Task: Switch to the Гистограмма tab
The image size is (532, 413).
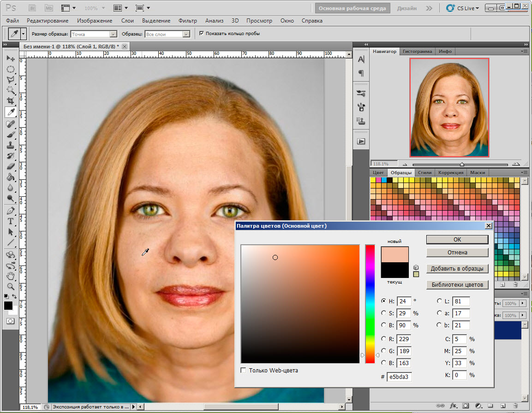Action: pos(417,52)
